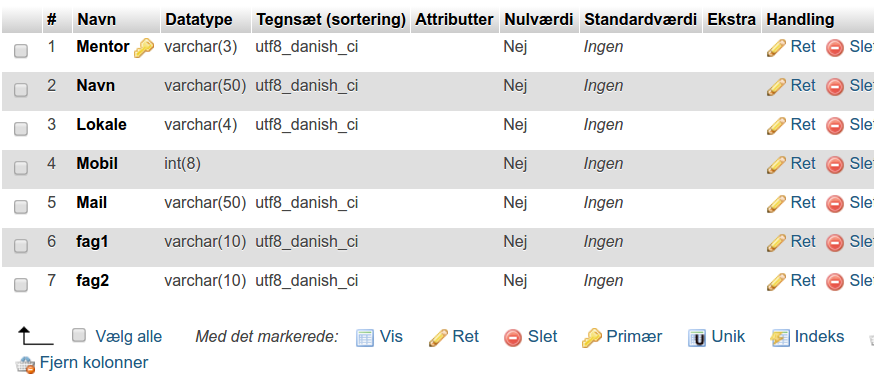874x380 pixels.
Task: Click the Primær key icon in bottom bar
Action: click(x=591, y=338)
